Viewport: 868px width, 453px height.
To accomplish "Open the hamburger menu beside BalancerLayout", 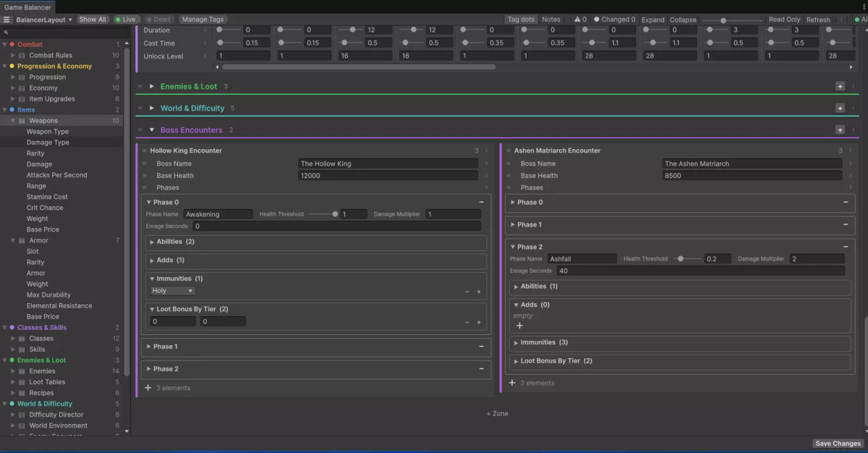I will [7, 20].
